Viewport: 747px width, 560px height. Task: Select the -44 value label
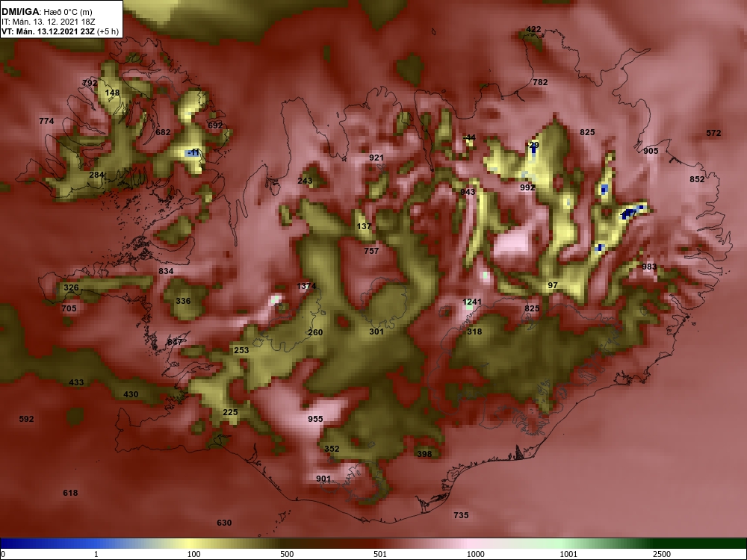(x=469, y=137)
